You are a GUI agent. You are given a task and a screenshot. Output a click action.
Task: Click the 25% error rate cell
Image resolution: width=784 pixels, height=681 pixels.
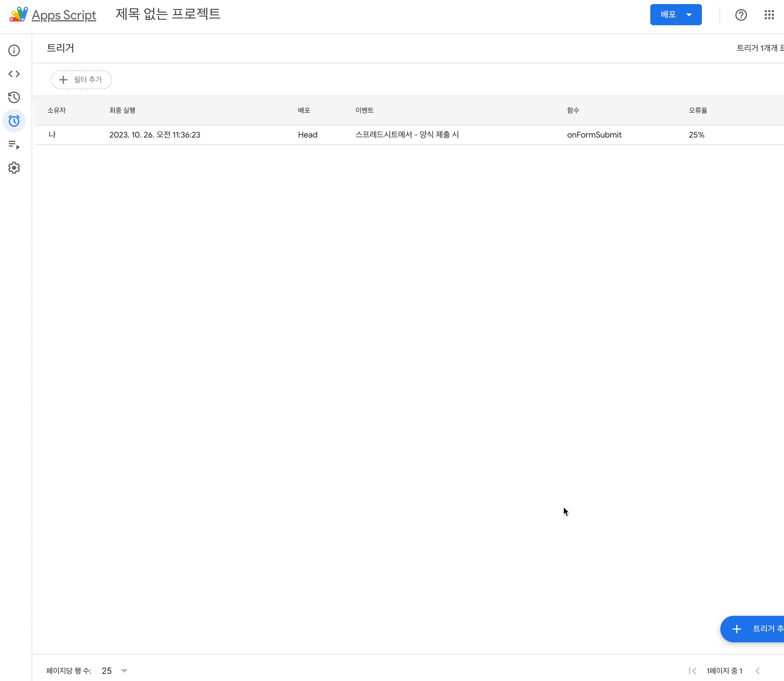pos(697,135)
